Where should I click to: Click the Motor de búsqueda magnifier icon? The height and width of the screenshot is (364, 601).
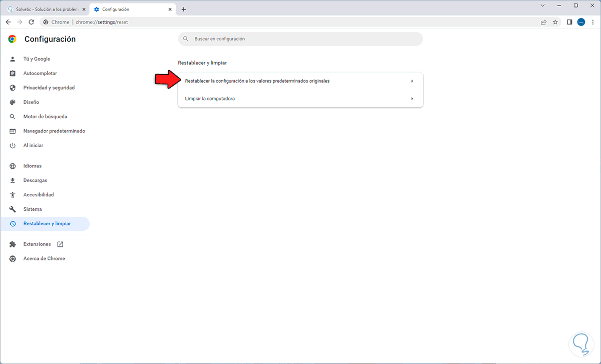[13, 117]
